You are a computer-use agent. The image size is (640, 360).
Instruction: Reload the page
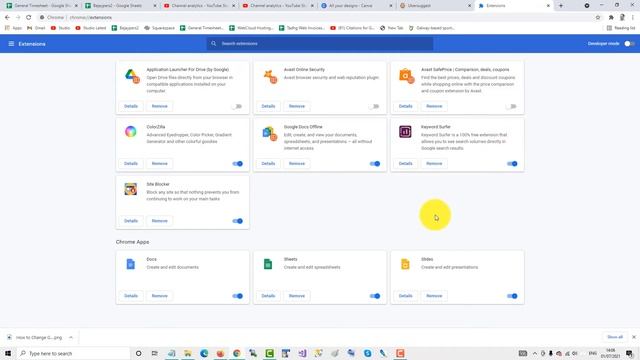click(29, 18)
